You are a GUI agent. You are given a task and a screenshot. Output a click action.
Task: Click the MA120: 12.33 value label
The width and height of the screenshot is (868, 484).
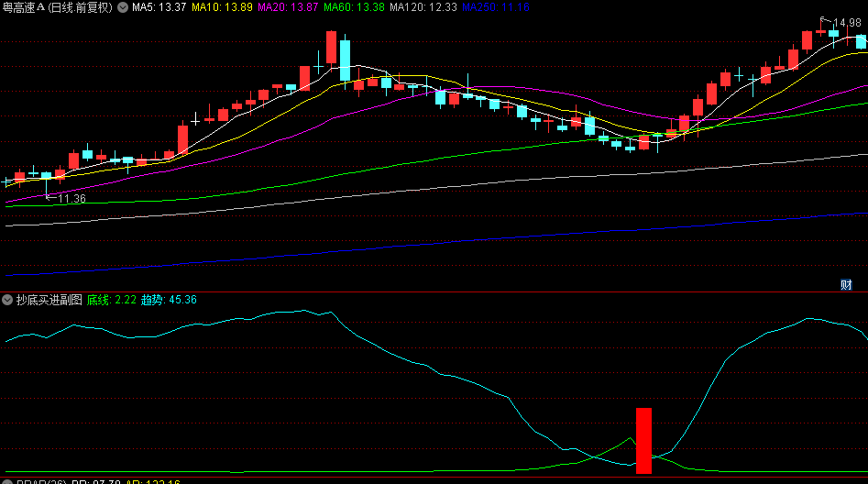(x=423, y=7)
